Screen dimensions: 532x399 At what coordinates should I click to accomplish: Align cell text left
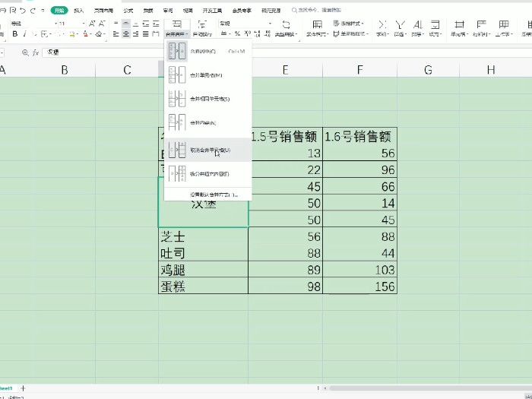coord(116,33)
